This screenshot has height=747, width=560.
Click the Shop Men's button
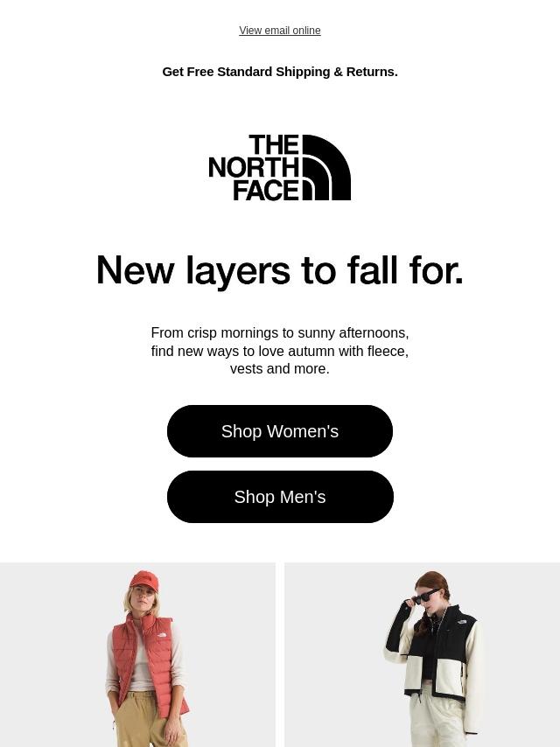[280, 497]
